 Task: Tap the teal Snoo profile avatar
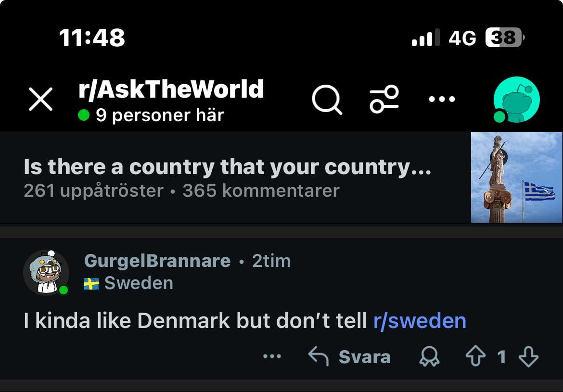point(516,100)
